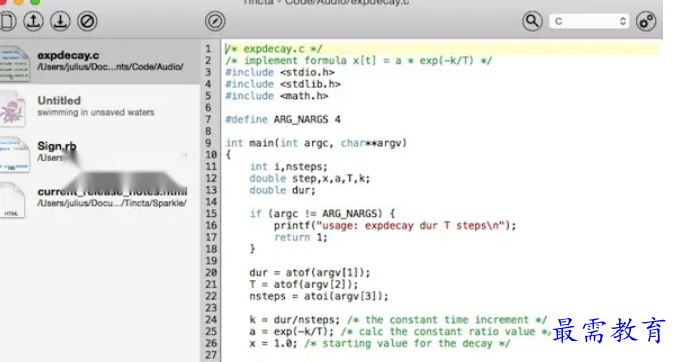
Task: Click the Sign.rb file thumbnail icon
Action: point(14,154)
